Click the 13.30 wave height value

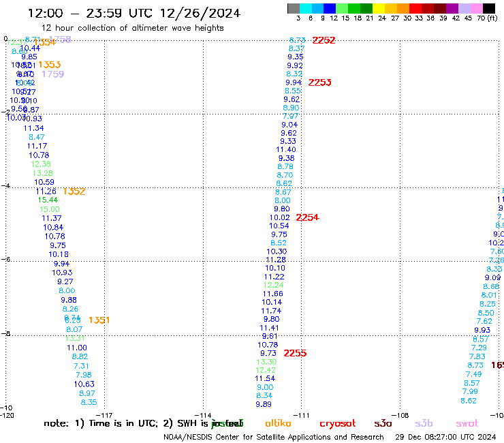[x=266, y=362]
